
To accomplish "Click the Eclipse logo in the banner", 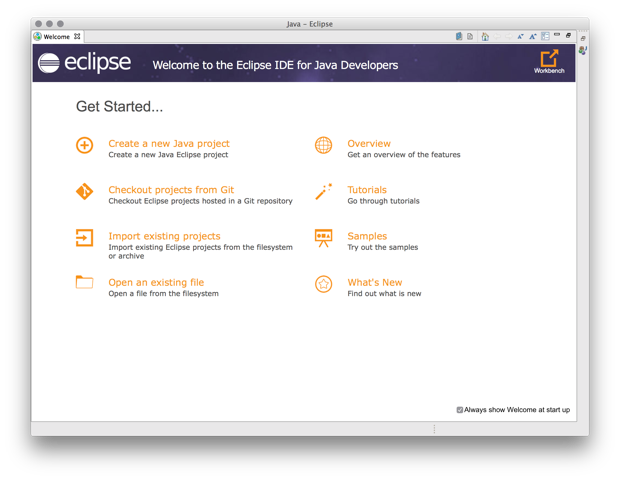I will tap(84, 62).
